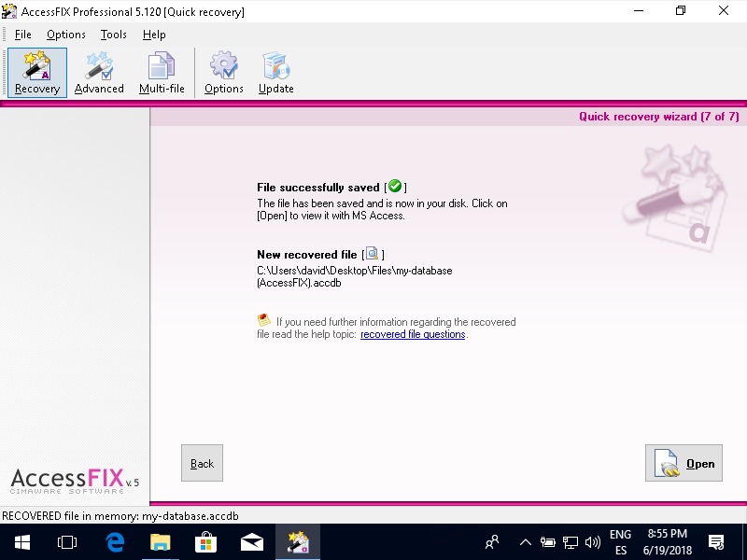Show hidden system tray icons
Screen dimensions: 747x560
pos(526,541)
